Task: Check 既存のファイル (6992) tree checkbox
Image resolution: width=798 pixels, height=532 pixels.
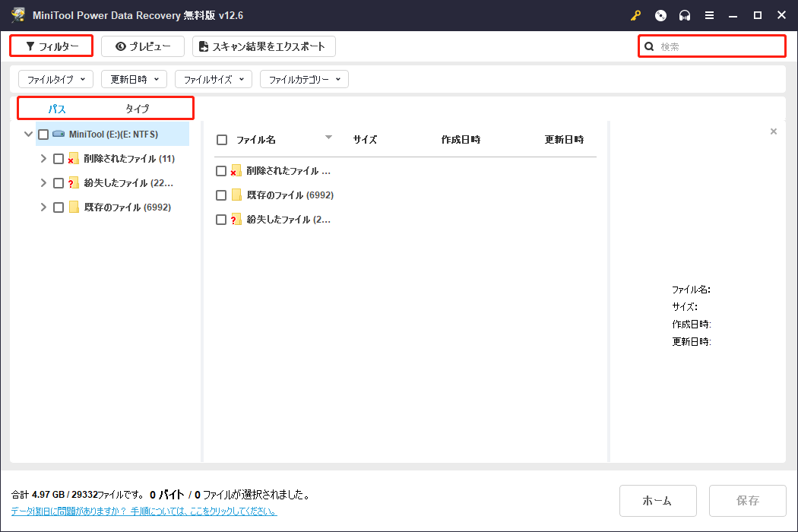Action: (59, 207)
